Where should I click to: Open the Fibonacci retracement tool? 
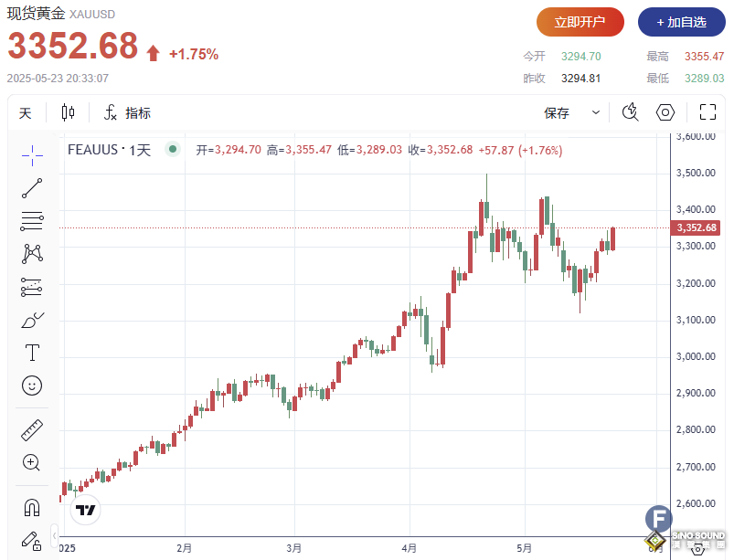click(32, 221)
